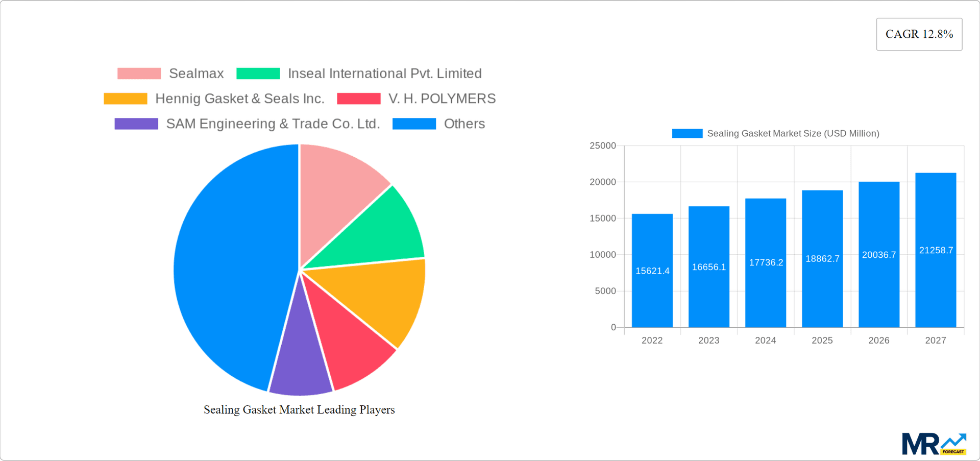Toggle the Sealing Gasket Market Size legend entry
Image resolution: width=980 pixels, height=461 pixels.
point(793,133)
